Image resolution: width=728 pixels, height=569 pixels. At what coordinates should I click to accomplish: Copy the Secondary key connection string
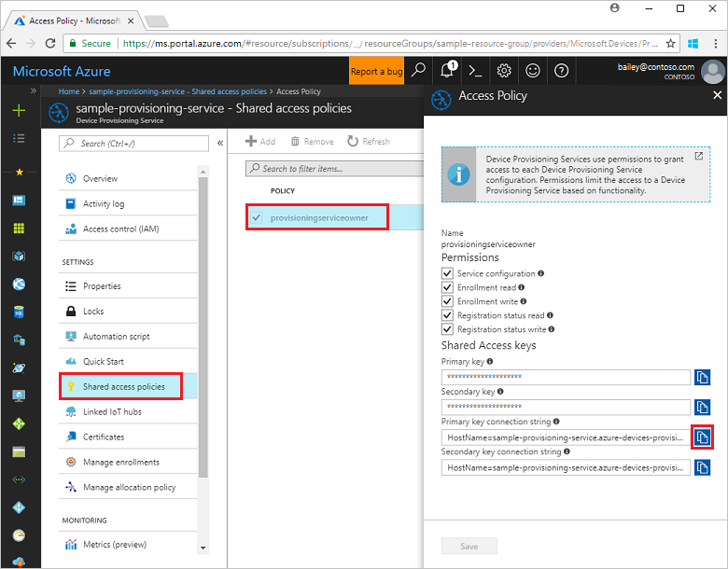click(702, 467)
